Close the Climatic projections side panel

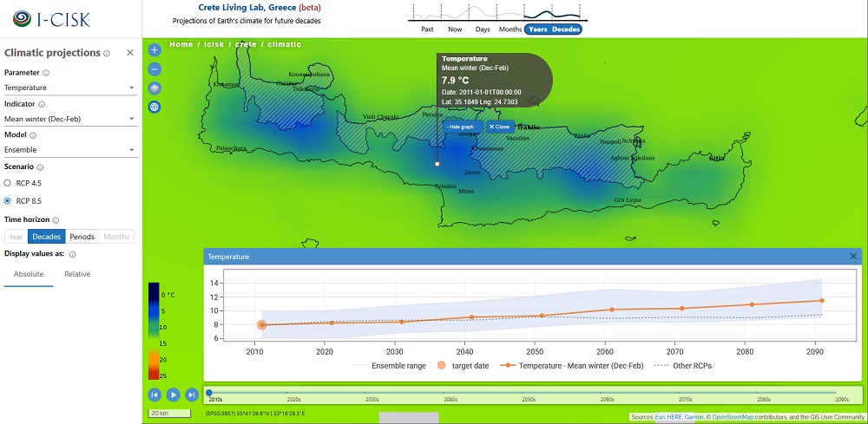pos(130,53)
